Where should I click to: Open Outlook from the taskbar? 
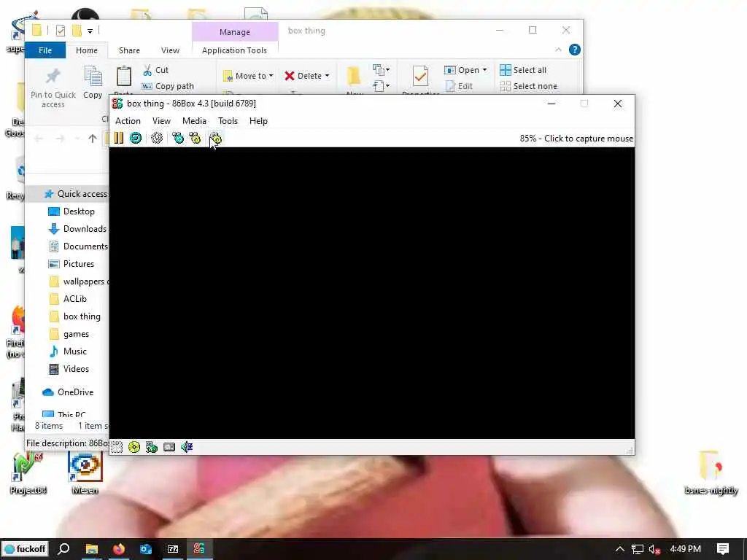point(146,549)
